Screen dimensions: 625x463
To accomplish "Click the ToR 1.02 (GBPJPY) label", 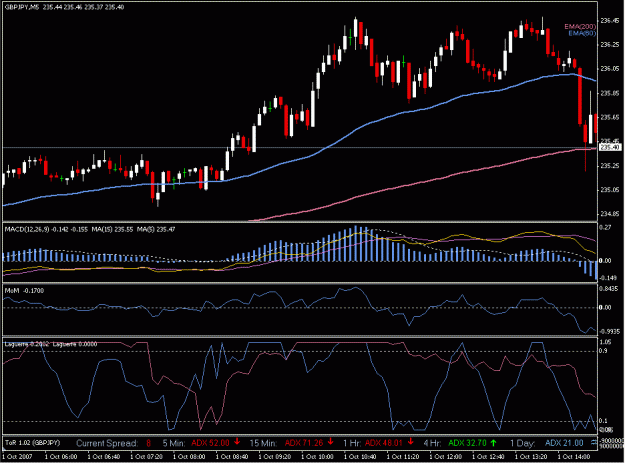I will 32,443.
